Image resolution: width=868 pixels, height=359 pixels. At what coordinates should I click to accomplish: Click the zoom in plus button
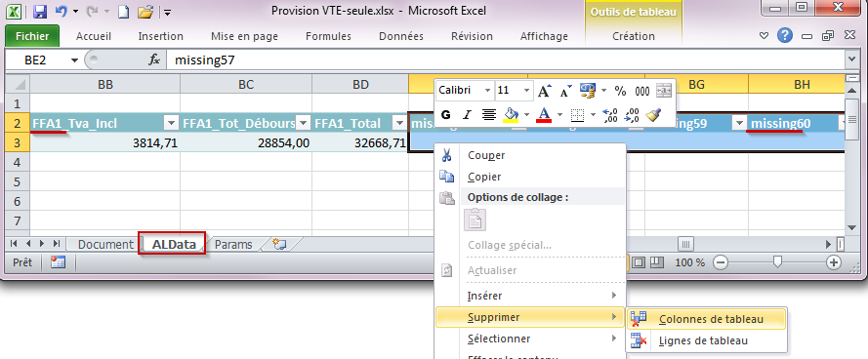point(834,262)
